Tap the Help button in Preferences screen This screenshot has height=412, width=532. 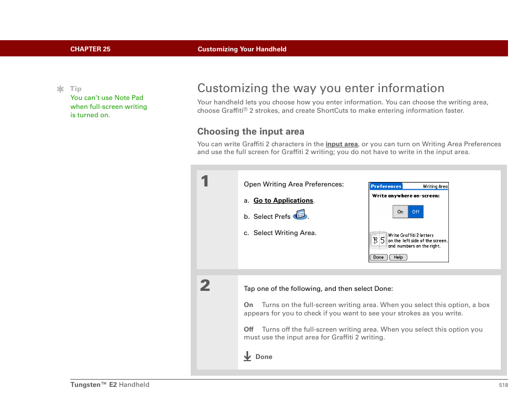(398, 257)
